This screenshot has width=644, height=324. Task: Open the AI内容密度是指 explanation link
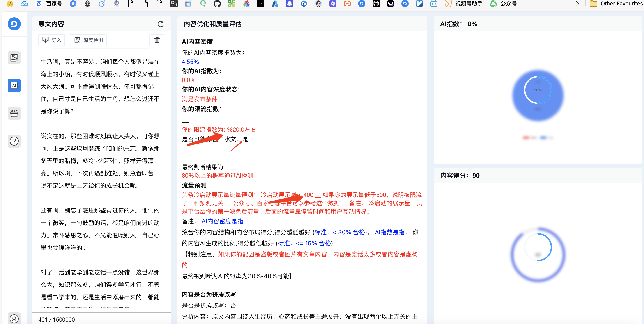pyautogui.click(x=224, y=221)
